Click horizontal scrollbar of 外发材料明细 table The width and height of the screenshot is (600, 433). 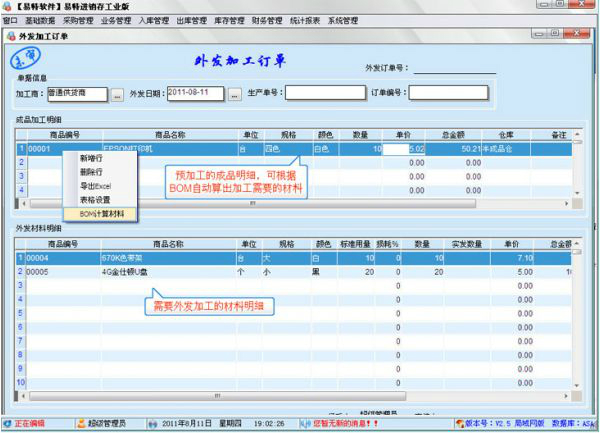coord(217,396)
